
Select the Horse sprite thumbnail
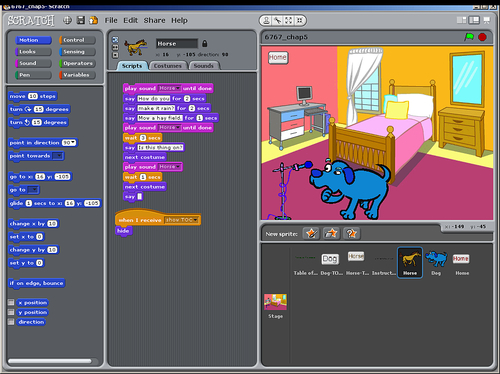tap(410, 262)
